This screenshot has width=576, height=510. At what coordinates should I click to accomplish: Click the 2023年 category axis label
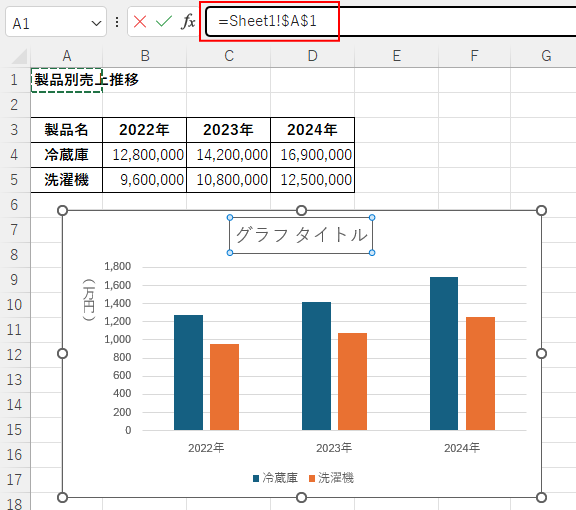click(334, 448)
